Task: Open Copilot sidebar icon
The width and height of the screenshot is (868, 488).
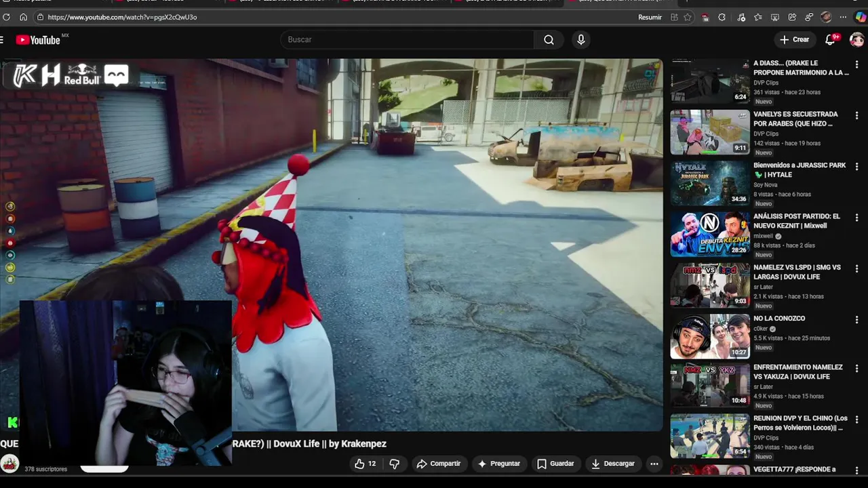Action: coord(860,17)
